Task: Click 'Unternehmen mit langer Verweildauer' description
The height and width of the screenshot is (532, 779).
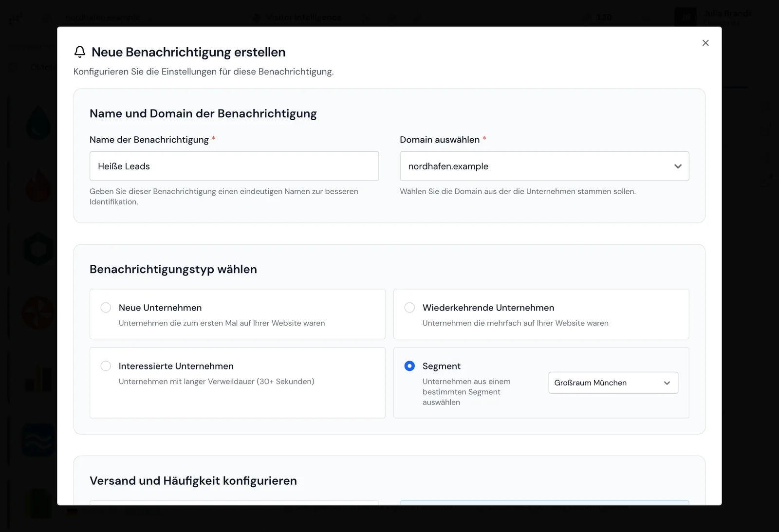Action: pyautogui.click(x=217, y=381)
